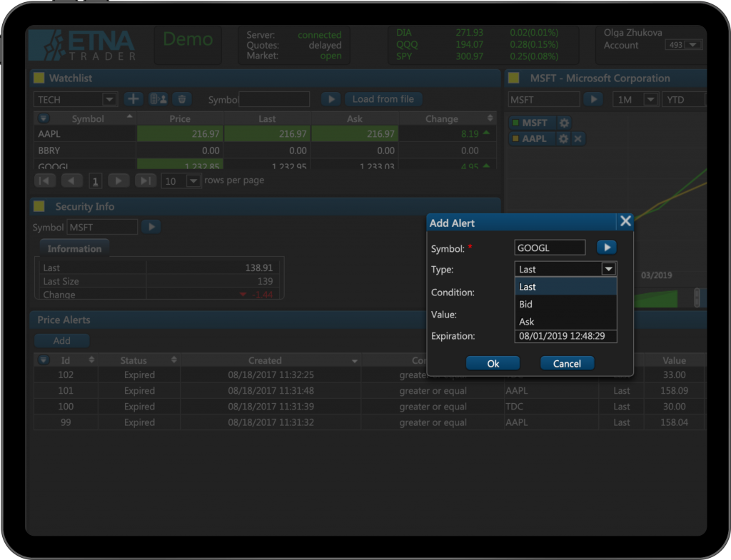The image size is (731, 560).
Task: Open the MSFT series settings gear
Action: [x=564, y=123]
